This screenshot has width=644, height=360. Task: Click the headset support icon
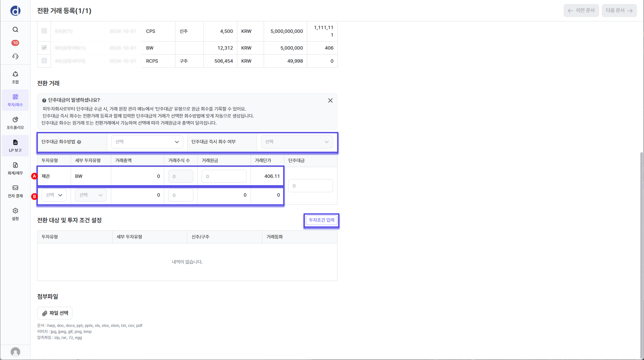tap(15, 56)
